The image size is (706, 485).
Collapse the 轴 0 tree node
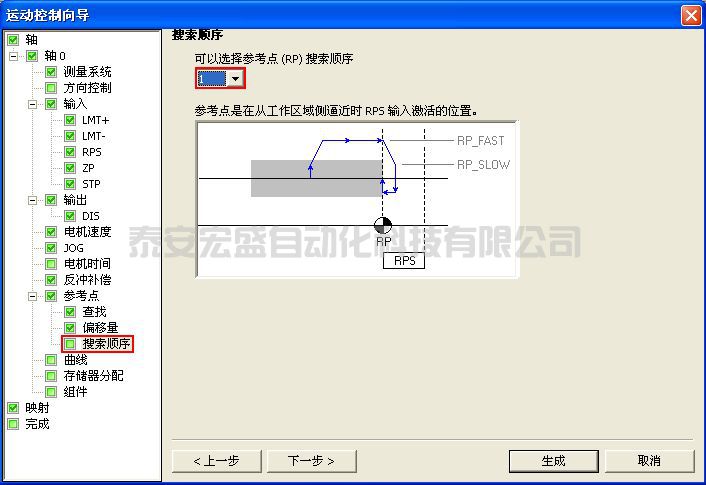click(14, 56)
